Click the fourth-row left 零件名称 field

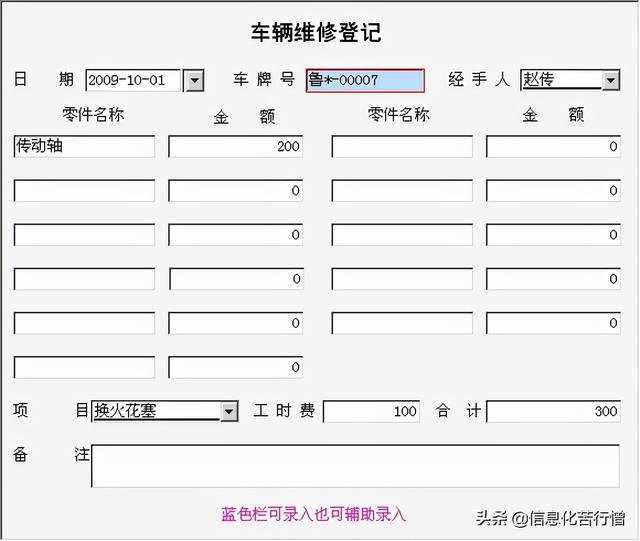84,279
